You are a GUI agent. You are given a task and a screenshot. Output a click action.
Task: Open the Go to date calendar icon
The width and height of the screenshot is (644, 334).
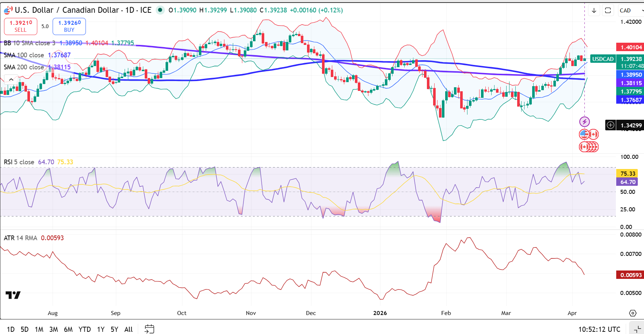tap(149, 329)
